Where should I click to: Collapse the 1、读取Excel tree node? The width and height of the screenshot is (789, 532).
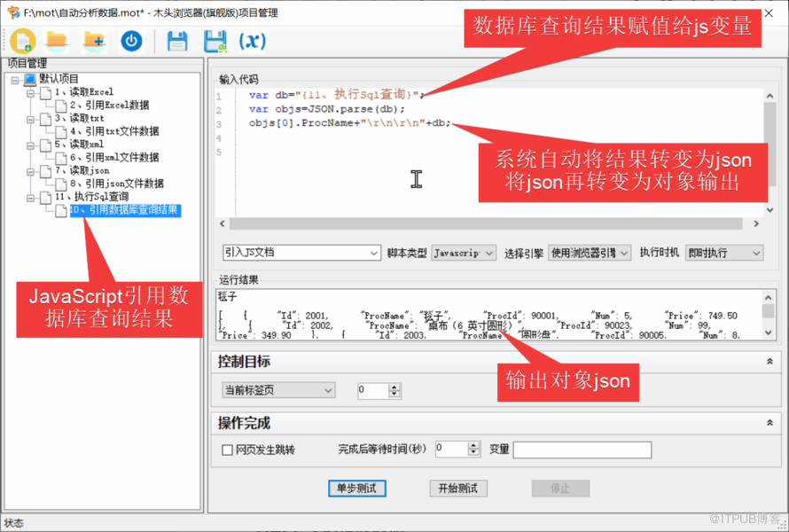31,93
